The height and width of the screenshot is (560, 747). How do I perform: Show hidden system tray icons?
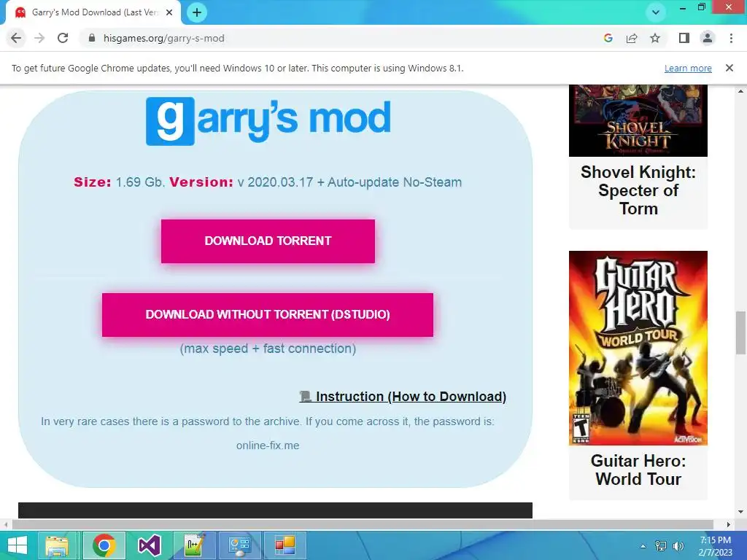pos(643,546)
